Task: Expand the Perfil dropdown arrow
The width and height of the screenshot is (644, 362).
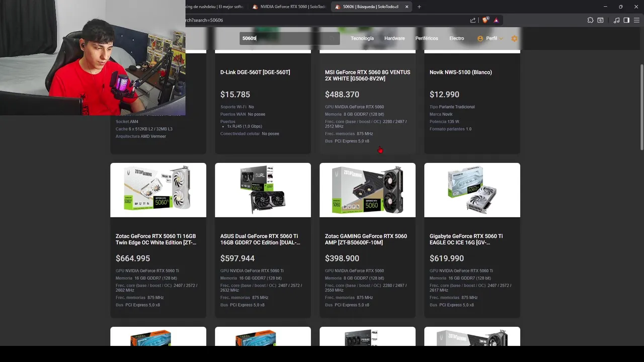Action: 501,39
